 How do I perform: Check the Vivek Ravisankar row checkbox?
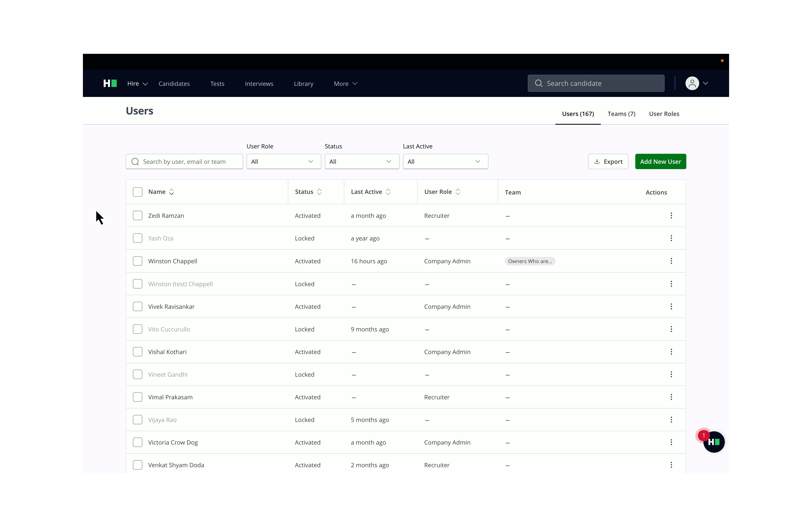point(137,306)
